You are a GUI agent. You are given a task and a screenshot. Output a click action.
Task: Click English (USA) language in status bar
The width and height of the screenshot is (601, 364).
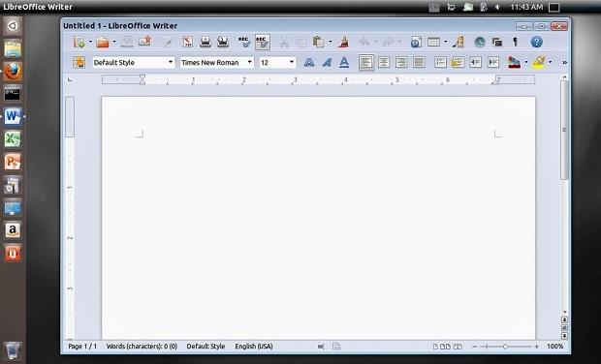point(254,347)
